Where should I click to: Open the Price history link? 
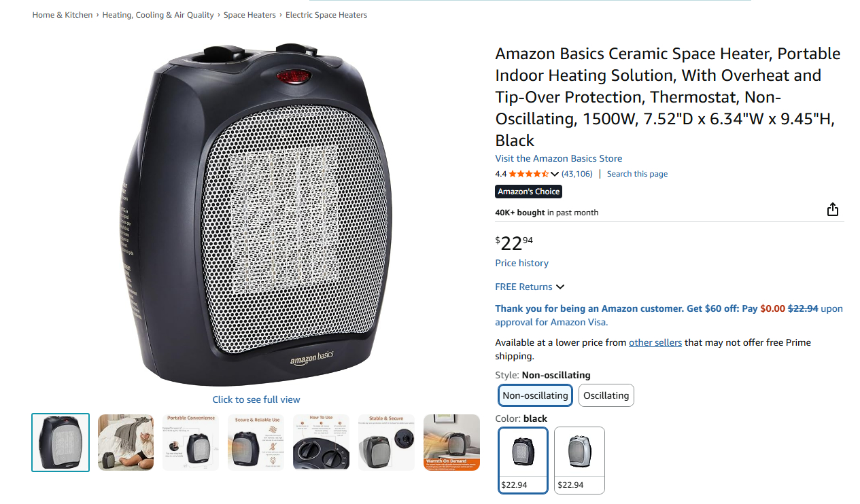521,263
